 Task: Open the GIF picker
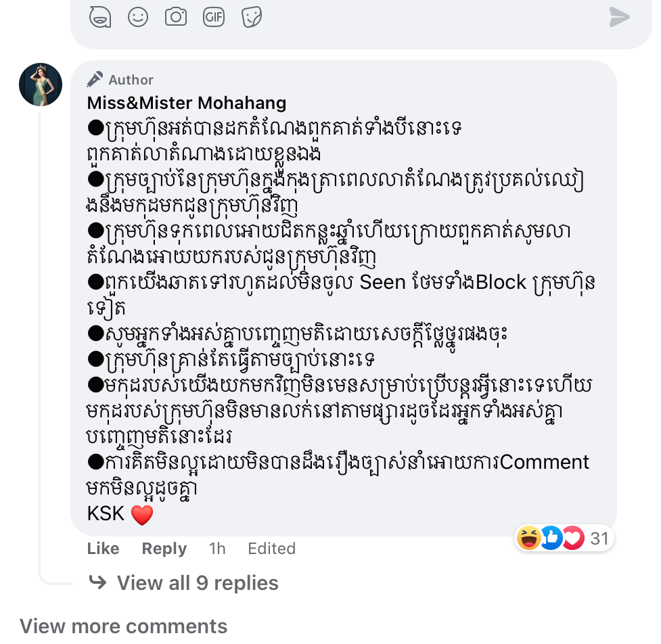(214, 17)
